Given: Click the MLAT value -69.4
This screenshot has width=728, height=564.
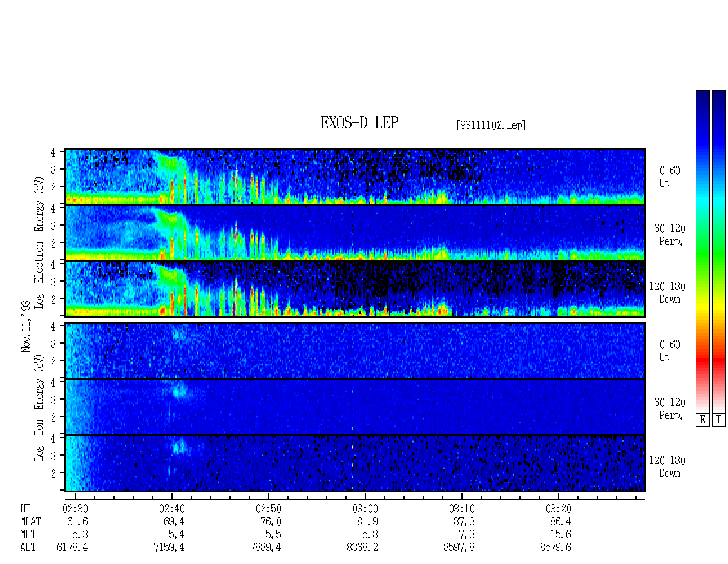Looking at the screenshot, I should click(172, 521).
